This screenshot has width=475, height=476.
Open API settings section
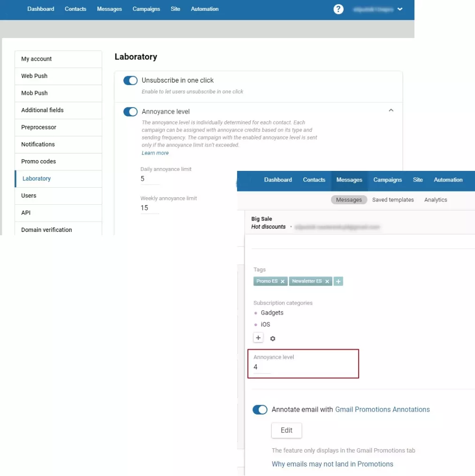pyautogui.click(x=58, y=213)
